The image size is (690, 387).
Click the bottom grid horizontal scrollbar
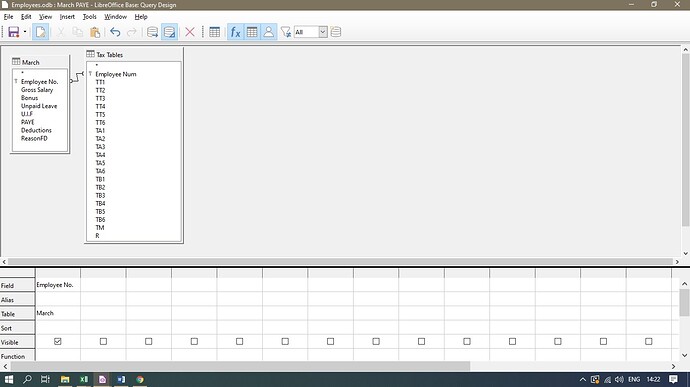240,366
